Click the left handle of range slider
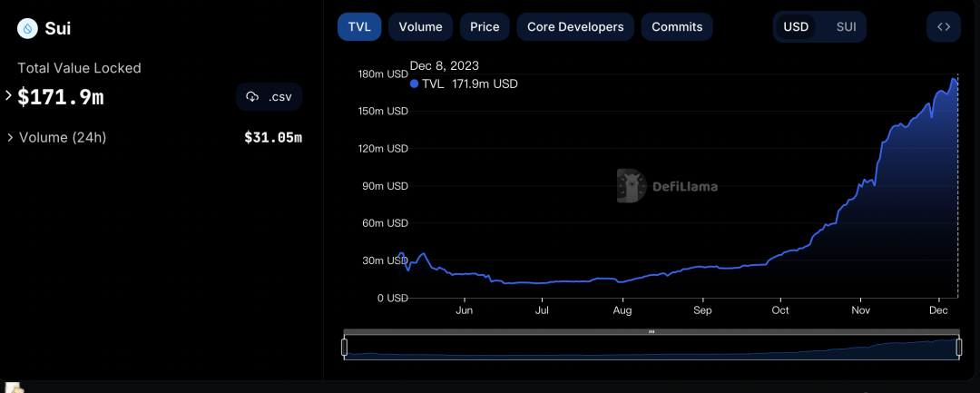 pos(345,348)
